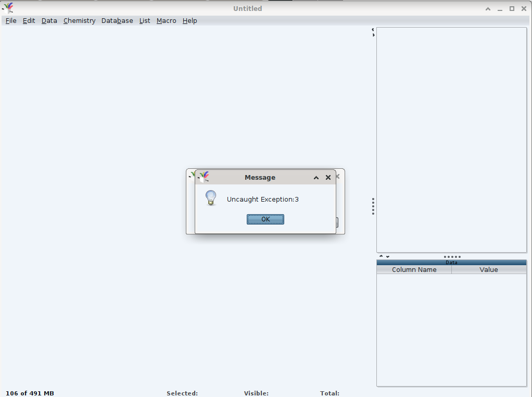Click the DataWarrior icon in the Message title bar
This screenshot has height=397, width=532.
pos(204,177)
